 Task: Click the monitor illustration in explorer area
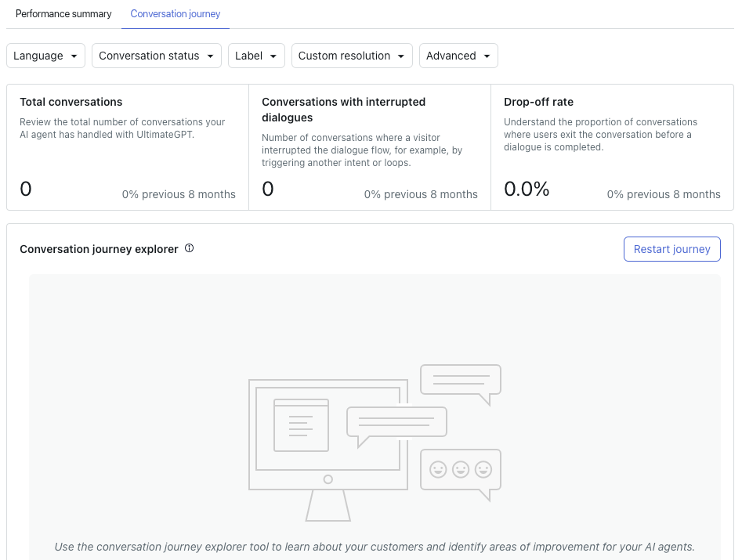tap(328, 450)
